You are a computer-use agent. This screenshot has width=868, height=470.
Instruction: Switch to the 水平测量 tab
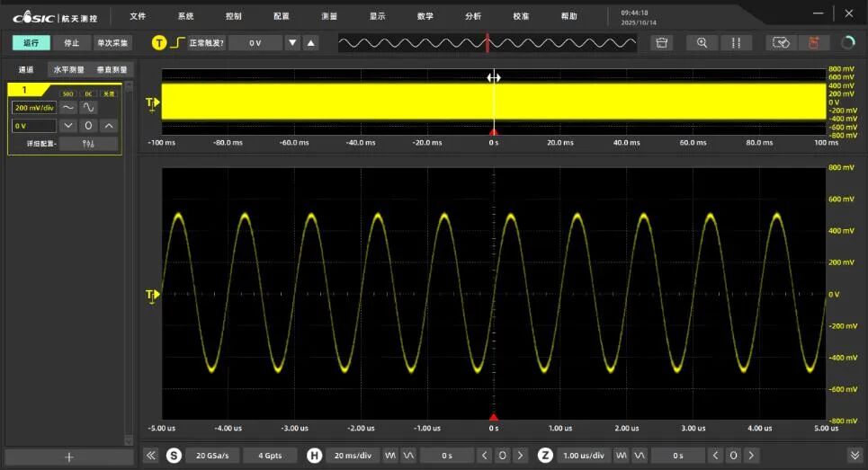coord(68,70)
